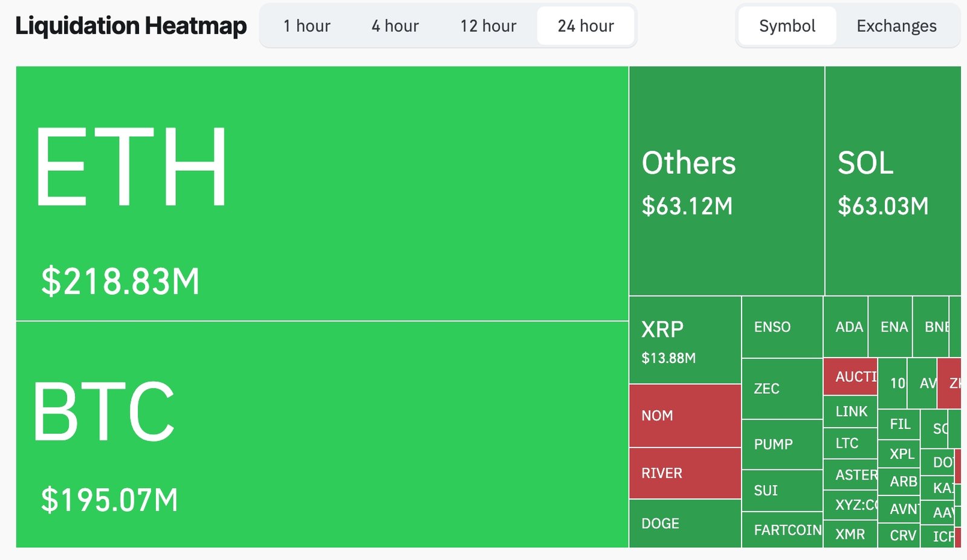The image size is (967, 560).
Task: Toggle the view to Symbol mode
Action: point(786,26)
